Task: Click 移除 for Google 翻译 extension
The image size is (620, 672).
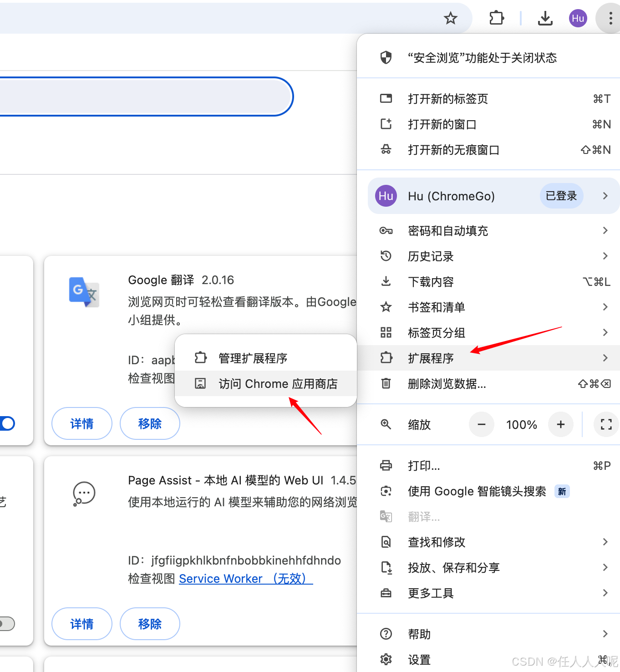Action: (150, 423)
